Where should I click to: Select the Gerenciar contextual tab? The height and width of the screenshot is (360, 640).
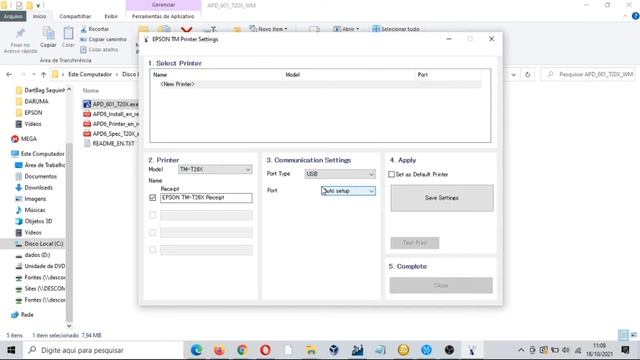[x=163, y=5]
